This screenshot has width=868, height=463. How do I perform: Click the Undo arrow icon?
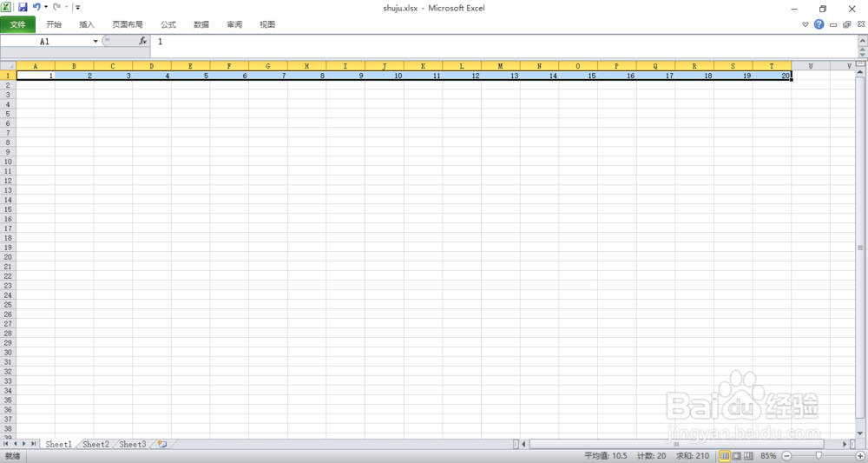click(x=36, y=7)
